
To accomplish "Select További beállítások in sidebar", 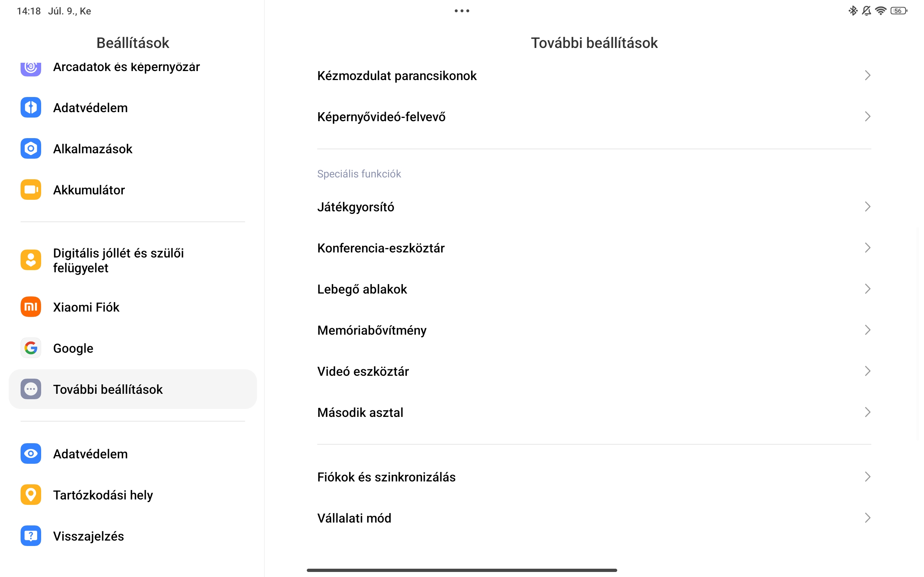I will pos(132,389).
